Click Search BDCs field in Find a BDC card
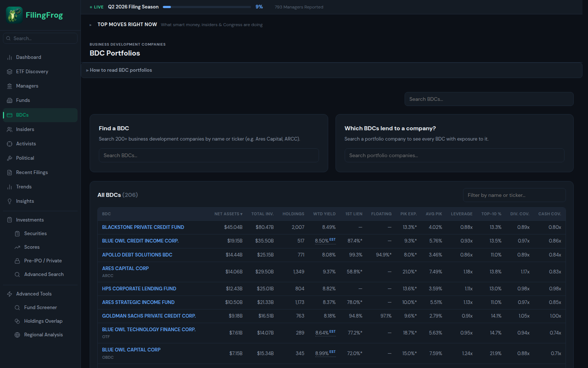This screenshot has height=368, width=588. pos(209,155)
